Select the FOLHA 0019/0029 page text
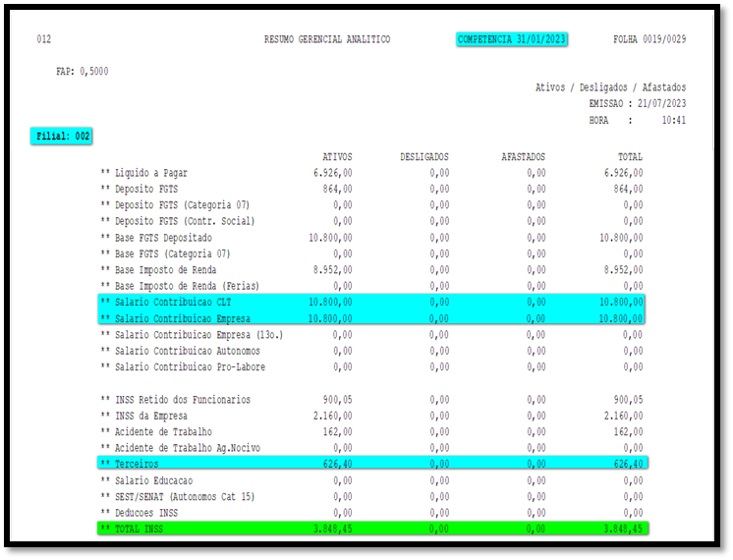The height and width of the screenshot is (560, 733). click(649, 39)
